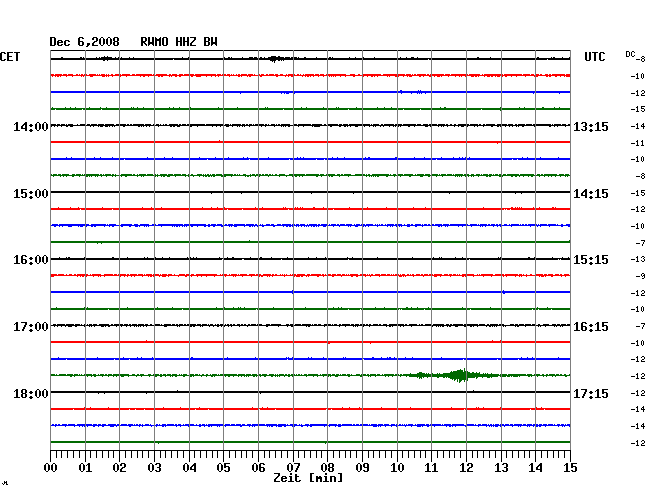Click the DC column header

(630, 54)
